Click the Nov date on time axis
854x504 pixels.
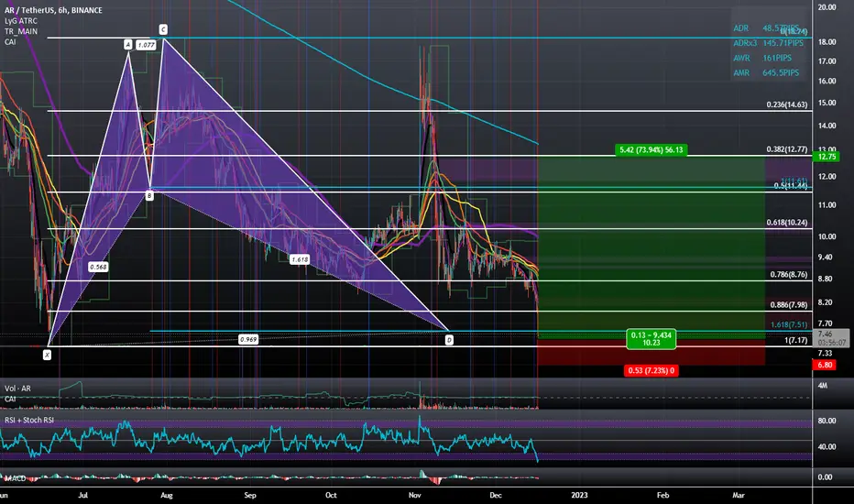click(415, 495)
